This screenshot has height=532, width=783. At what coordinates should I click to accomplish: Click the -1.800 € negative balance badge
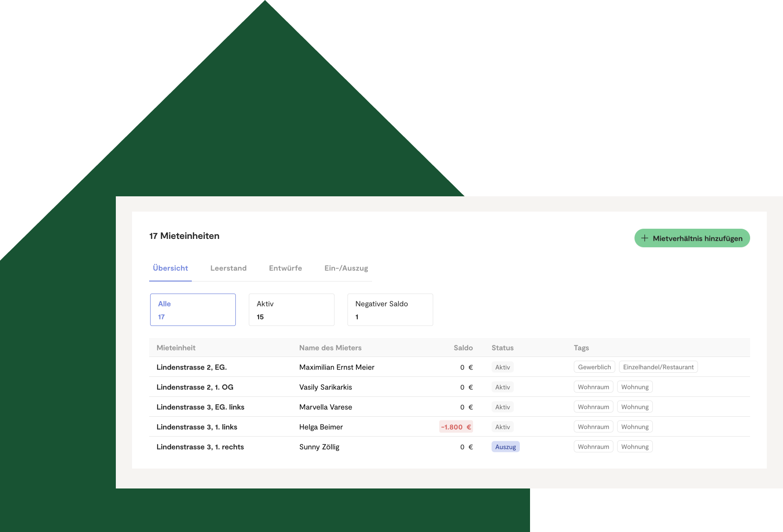pos(456,427)
